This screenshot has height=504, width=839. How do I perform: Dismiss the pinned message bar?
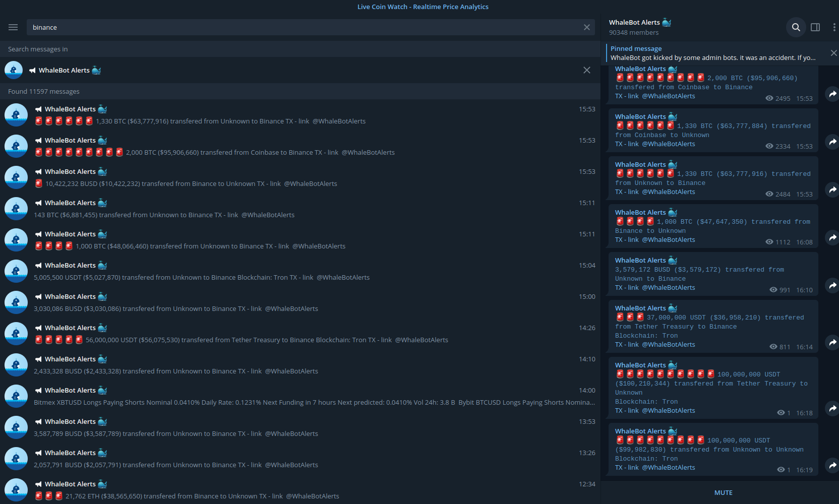(x=833, y=53)
